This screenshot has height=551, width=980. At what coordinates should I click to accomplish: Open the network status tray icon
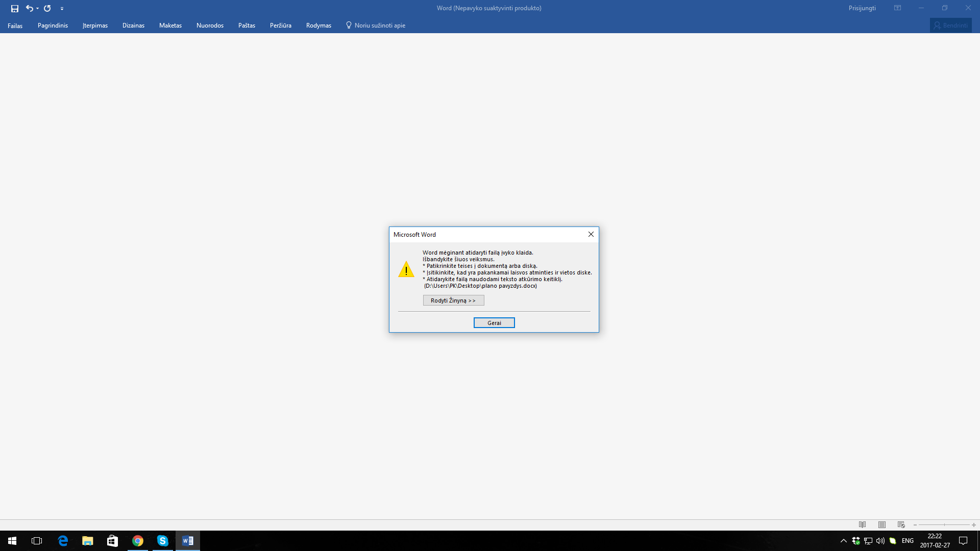868,541
